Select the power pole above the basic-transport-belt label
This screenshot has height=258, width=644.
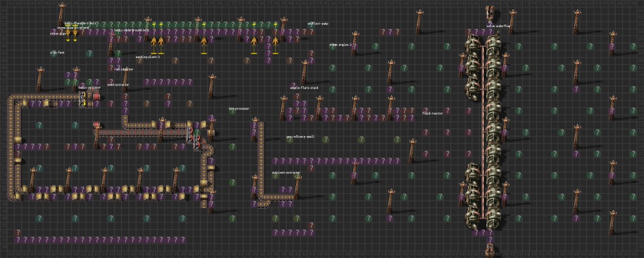(61, 14)
